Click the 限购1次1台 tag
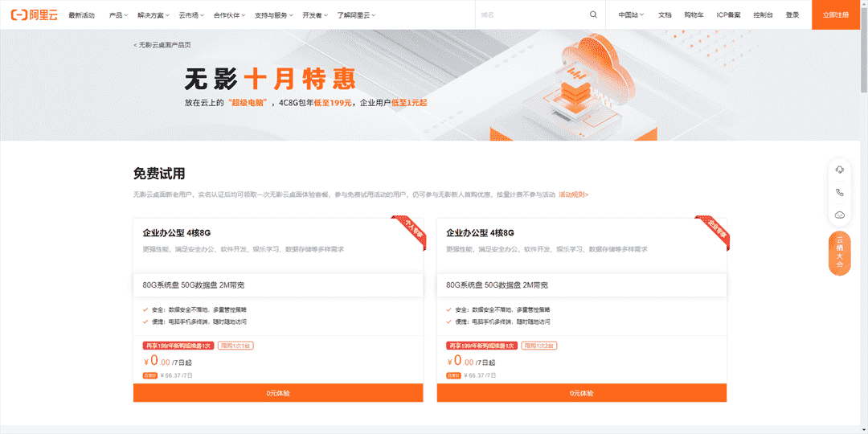868x434 pixels. pyautogui.click(x=235, y=346)
